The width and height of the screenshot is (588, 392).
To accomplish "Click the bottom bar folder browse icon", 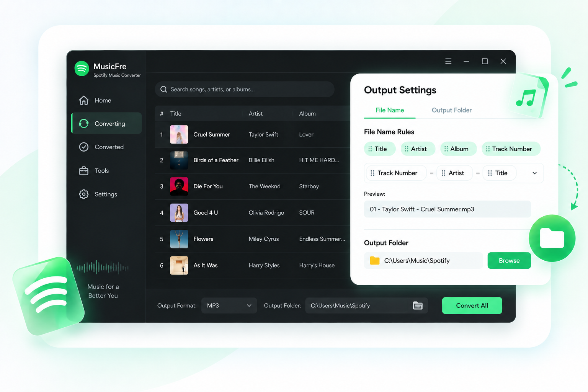I will (x=418, y=305).
